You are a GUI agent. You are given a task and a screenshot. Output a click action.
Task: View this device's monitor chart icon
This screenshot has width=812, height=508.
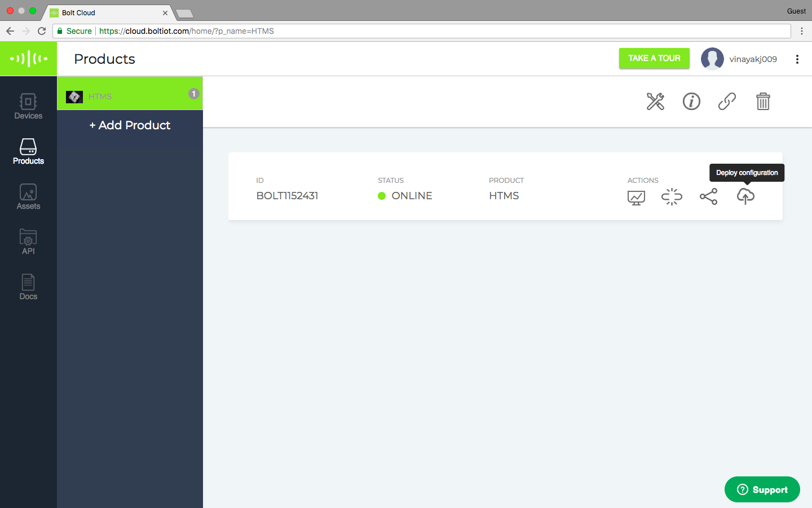(636, 198)
